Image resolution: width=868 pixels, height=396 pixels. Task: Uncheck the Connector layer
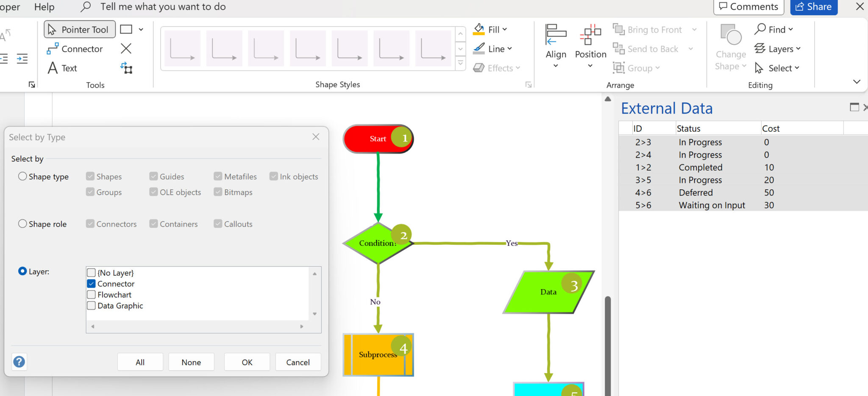(x=91, y=283)
